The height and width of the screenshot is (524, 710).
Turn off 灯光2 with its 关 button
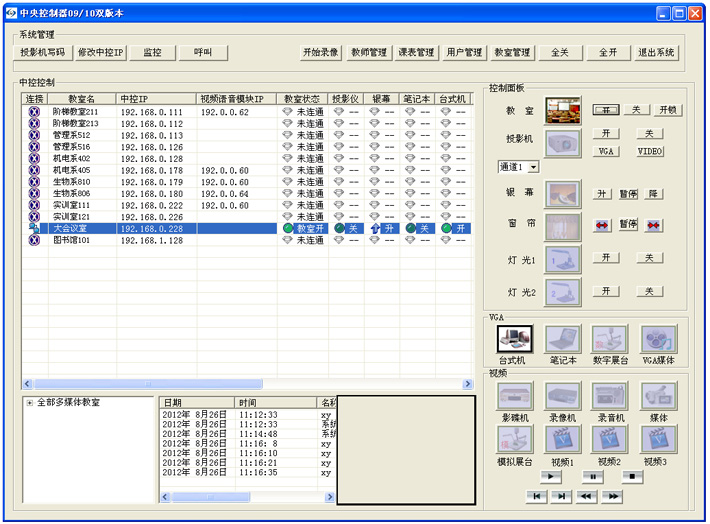point(649,291)
